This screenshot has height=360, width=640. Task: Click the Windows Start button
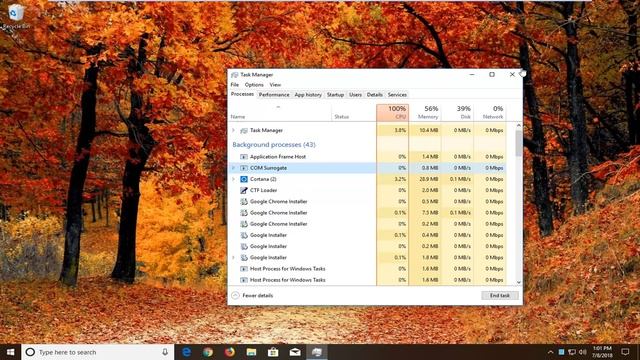pos(11,352)
